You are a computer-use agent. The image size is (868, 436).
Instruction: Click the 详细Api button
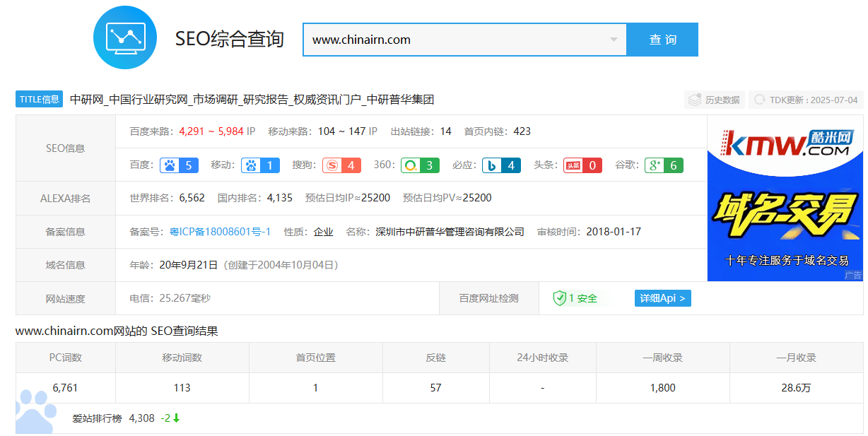click(662, 298)
